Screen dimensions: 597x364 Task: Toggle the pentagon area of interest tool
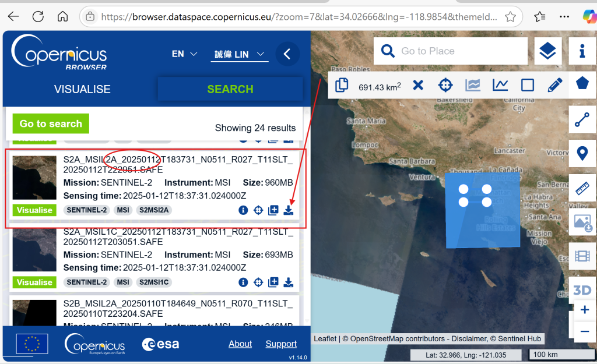(582, 83)
